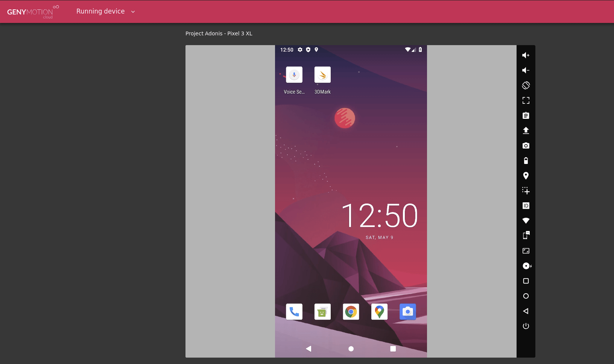
Task: Open the GPS location widget
Action: [526, 176]
